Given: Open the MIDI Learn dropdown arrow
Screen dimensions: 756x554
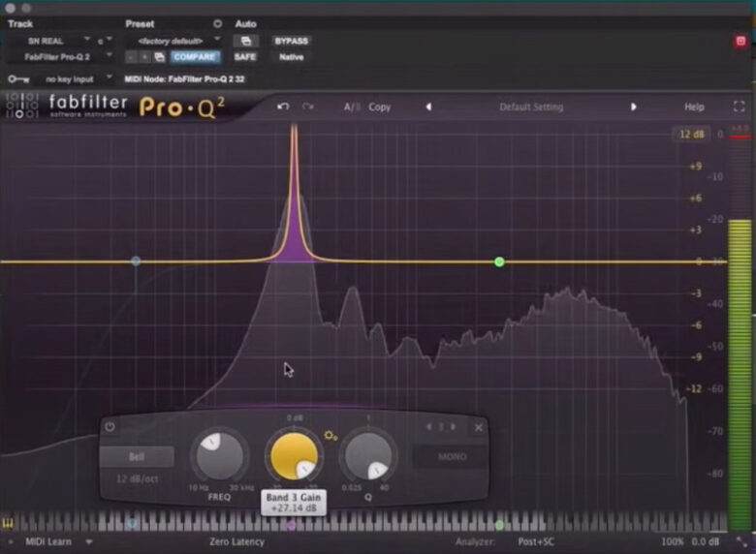Looking at the screenshot, I should click(x=89, y=542).
